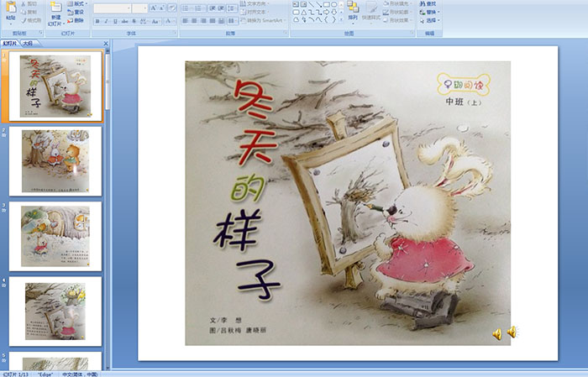Screen dimensions: 588x377
Task: Open the Character Spacing dropdown
Action: (x=144, y=21)
